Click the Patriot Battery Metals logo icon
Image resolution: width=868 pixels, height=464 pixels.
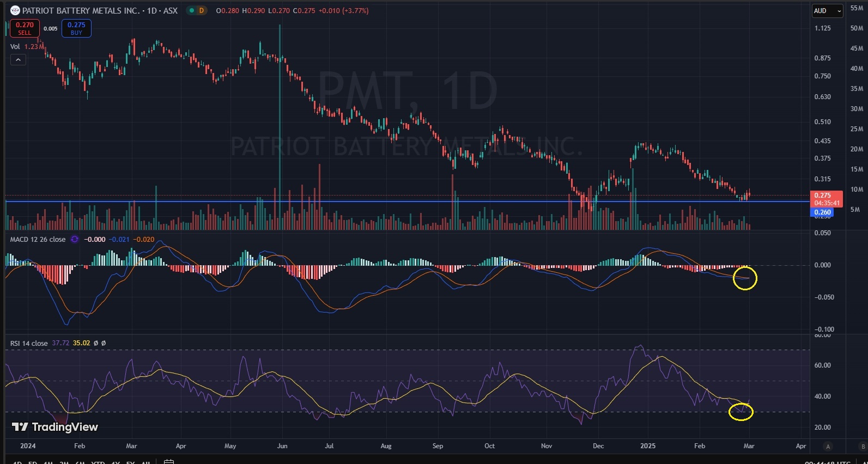(15, 10)
